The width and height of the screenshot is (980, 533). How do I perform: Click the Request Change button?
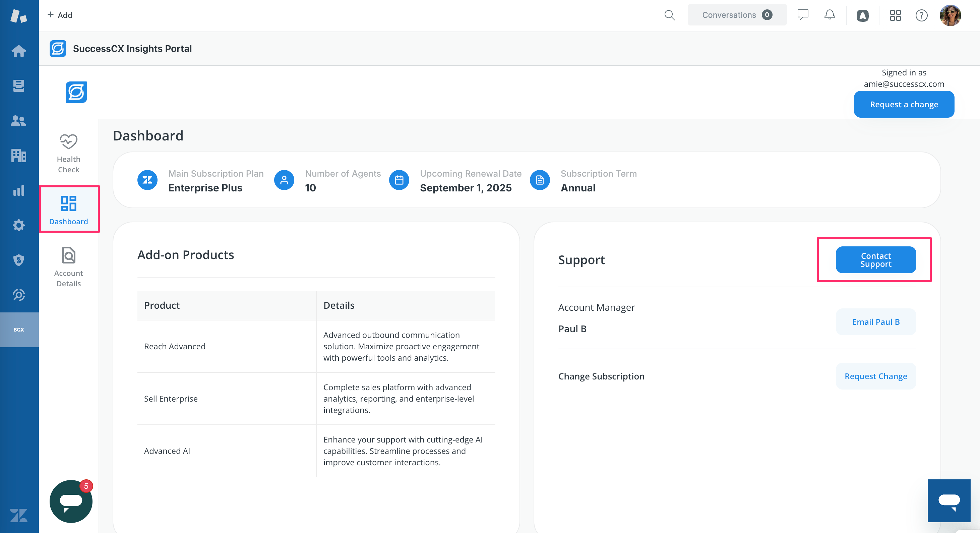[x=876, y=376]
